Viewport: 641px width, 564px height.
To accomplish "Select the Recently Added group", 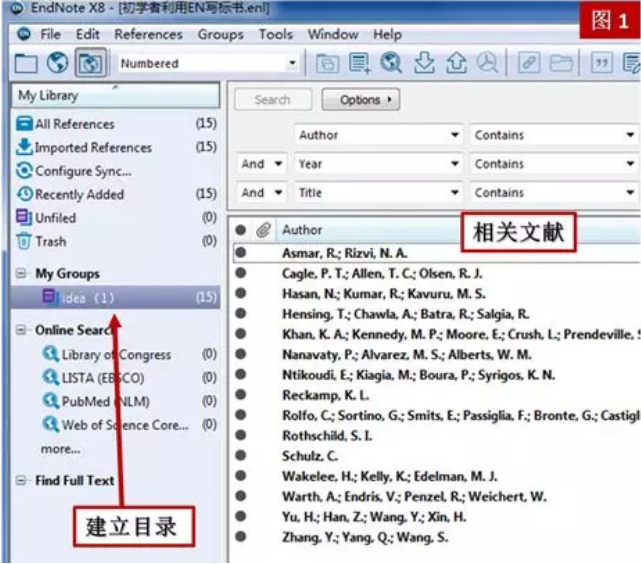I will pos(116,194).
